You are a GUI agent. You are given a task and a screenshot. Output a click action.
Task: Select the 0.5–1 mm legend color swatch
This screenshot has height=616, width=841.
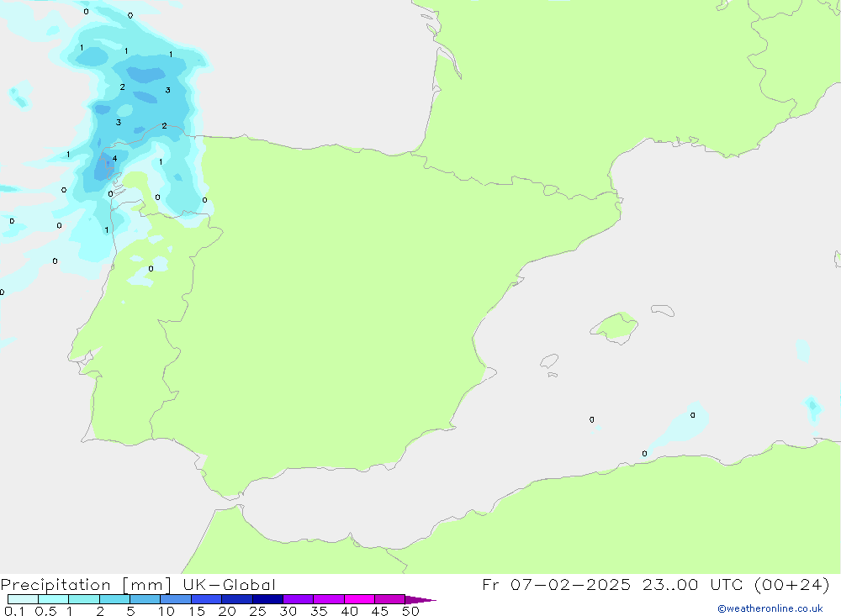[x=54, y=599]
